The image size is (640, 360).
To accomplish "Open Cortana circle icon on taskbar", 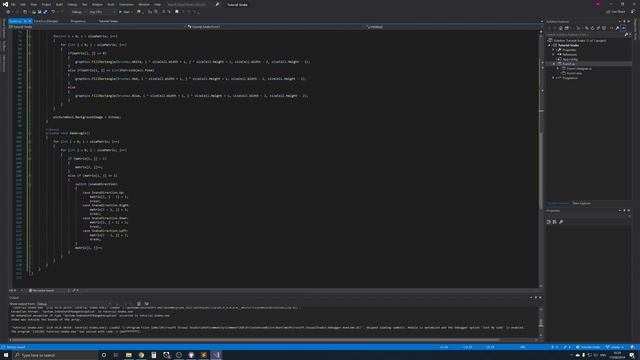I will 104,355.
